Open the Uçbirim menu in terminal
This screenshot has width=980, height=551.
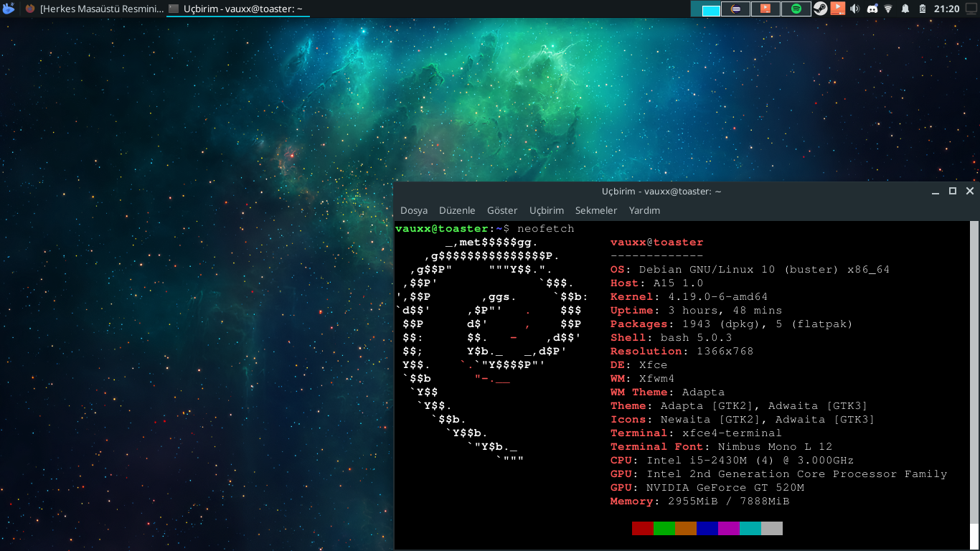point(547,210)
